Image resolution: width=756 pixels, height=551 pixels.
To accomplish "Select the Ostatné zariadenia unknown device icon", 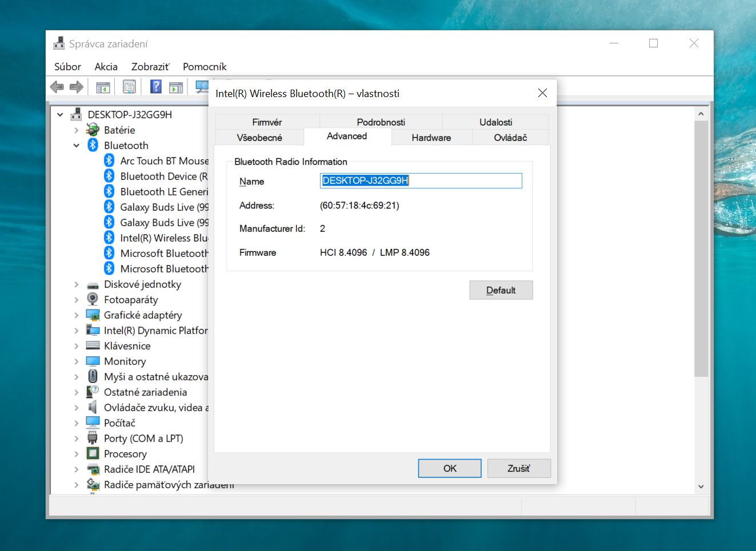I will pyautogui.click(x=93, y=392).
